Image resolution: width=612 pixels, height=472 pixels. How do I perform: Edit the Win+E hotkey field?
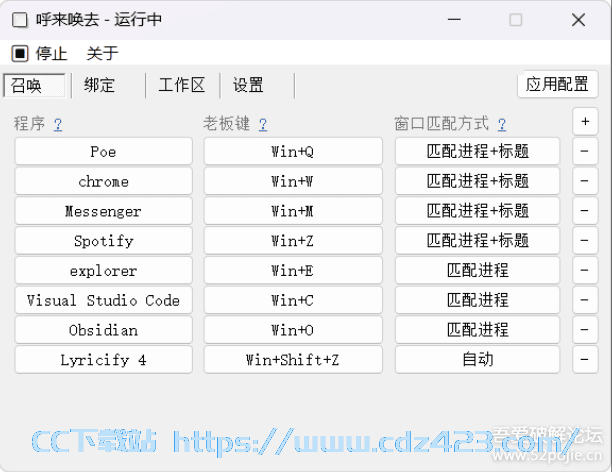pyautogui.click(x=293, y=270)
